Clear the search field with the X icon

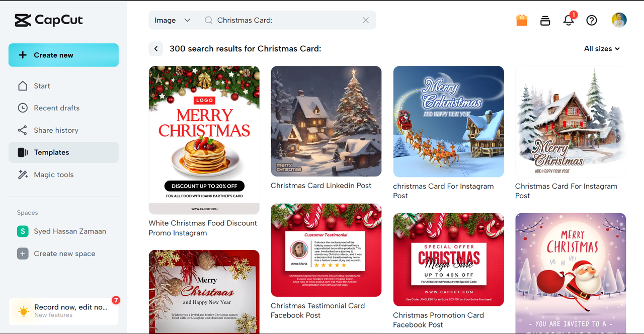366,20
